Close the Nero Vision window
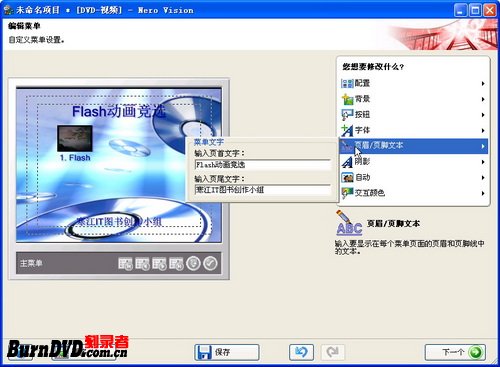The width and height of the screenshot is (500, 367). (490, 10)
